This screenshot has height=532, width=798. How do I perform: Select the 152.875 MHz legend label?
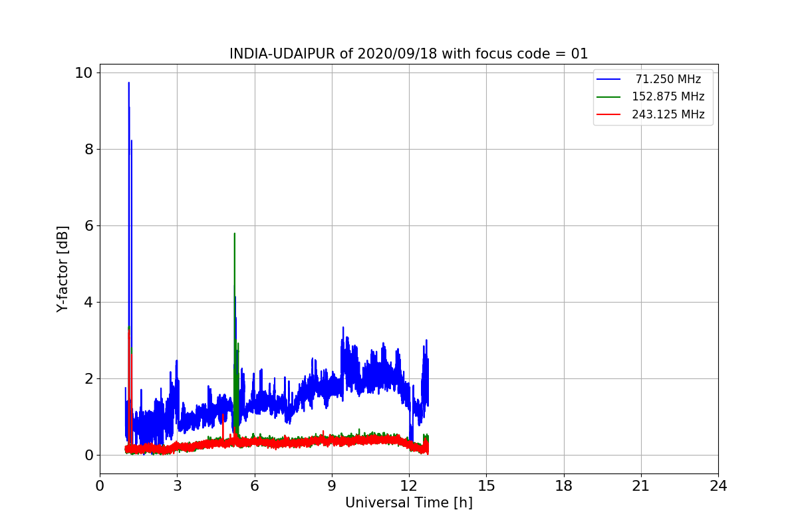click(x=668, y=96)
